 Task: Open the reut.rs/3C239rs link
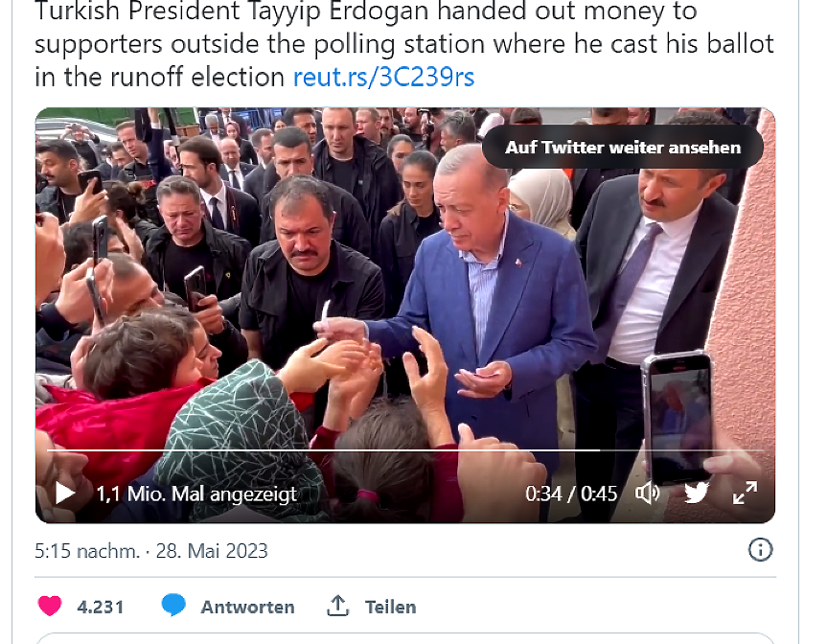click(x=383, y=77)
